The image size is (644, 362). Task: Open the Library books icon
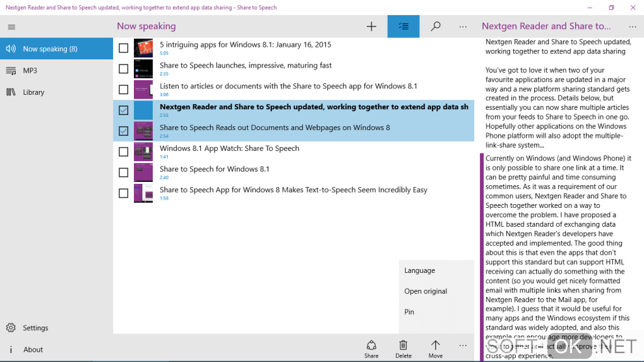coord(11,92)
